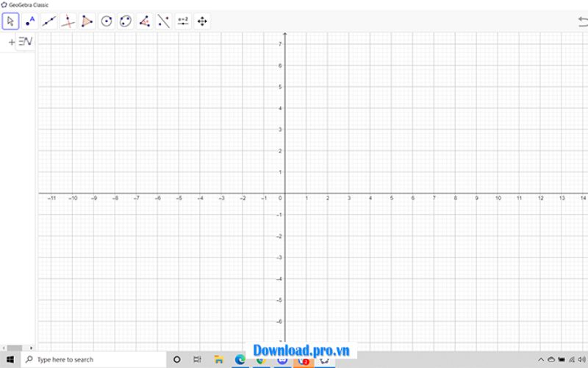The width and height of the screenshot is (588, 368).
Task: Open File Explorer from the taskbar
Action: [x=218, y=360]
